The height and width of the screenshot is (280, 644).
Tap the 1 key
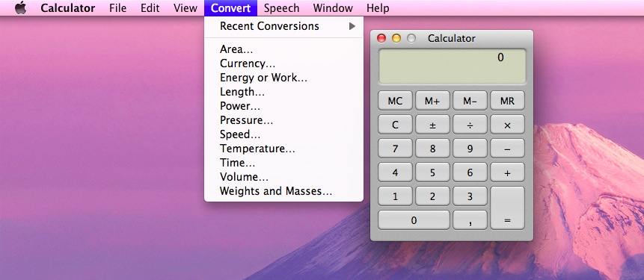coord(395,196)
